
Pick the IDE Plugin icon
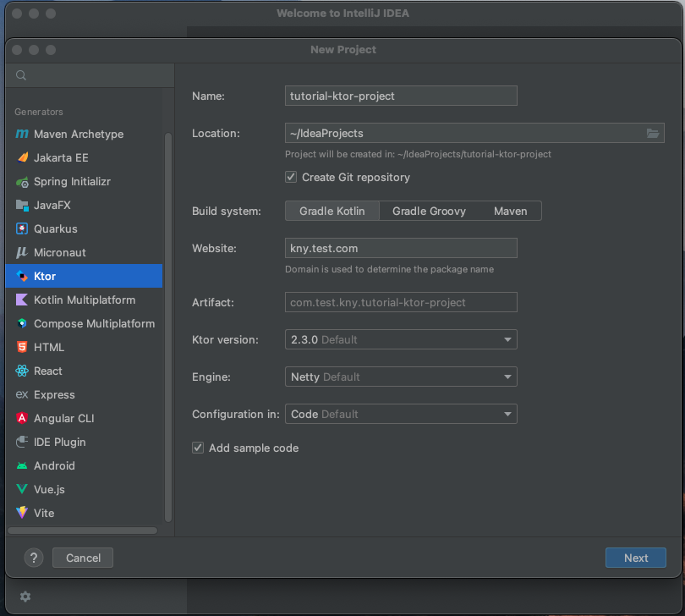[x=22, y=442]
